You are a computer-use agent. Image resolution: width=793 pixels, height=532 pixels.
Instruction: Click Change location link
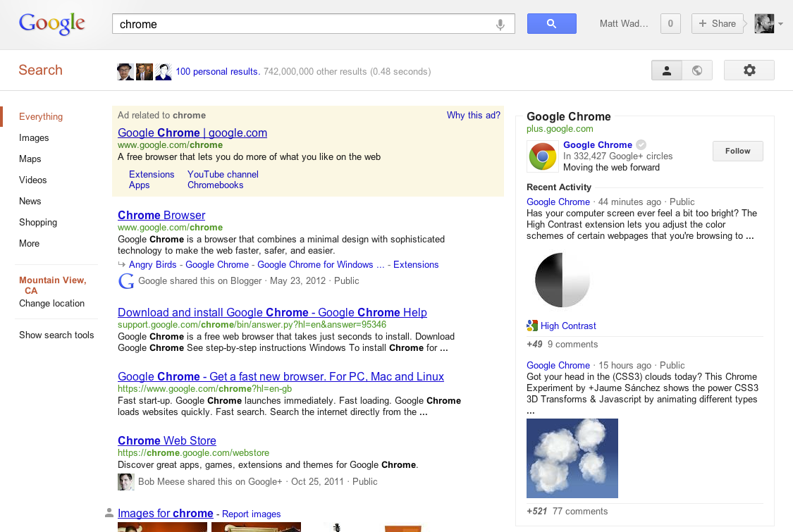pos(51,304)
